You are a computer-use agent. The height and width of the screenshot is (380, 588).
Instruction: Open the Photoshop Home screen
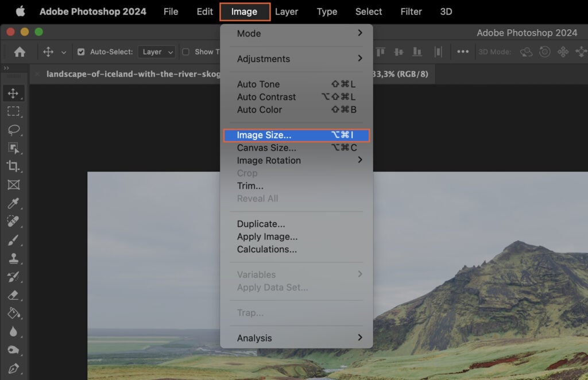pyautogui.click(x=21, y=51)
